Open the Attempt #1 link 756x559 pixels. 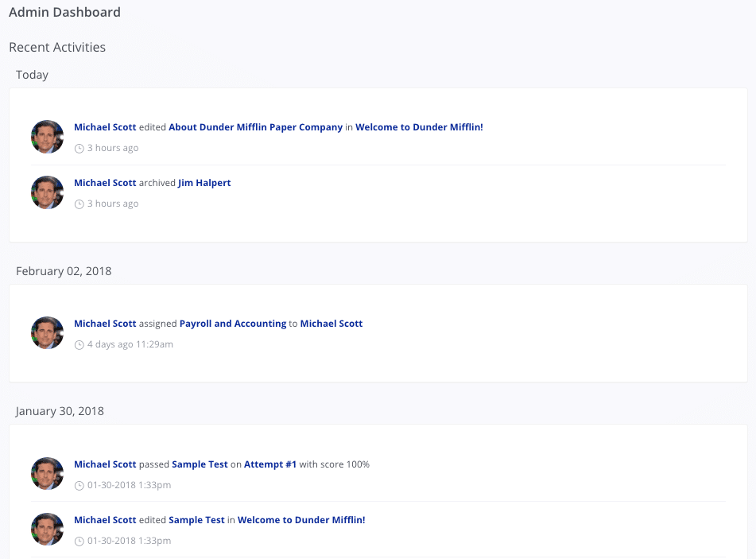coord(270,464)
